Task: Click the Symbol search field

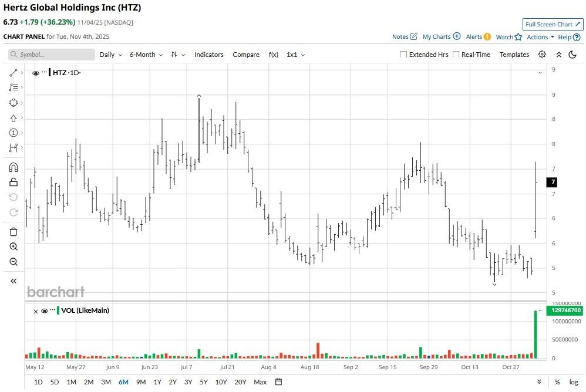Action: (52, 55)
